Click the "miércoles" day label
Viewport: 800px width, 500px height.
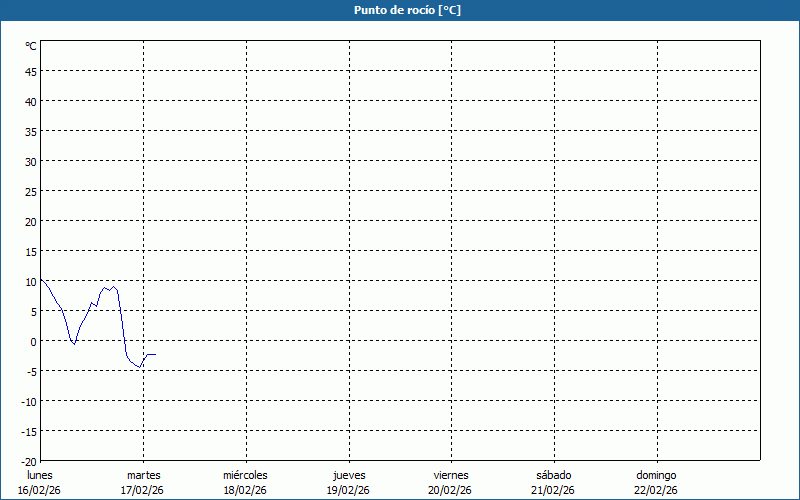[x=245, y=475]
